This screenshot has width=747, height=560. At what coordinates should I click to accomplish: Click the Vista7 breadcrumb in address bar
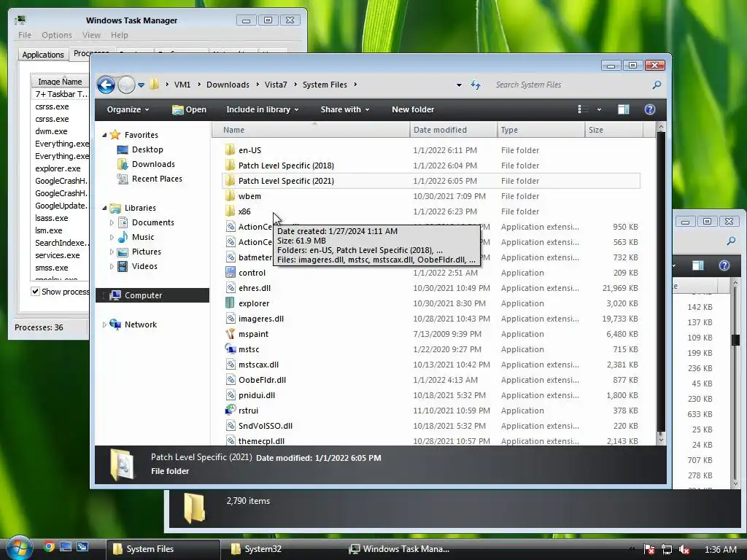pos(276,85)
